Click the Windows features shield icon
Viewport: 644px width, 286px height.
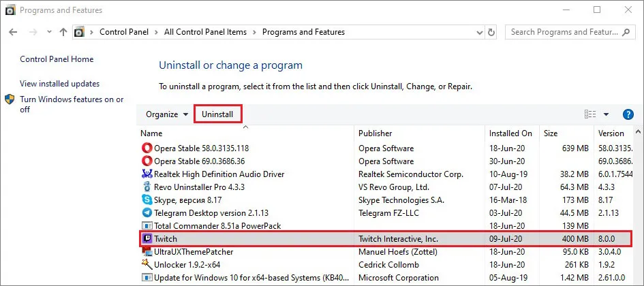click(10, 99)
